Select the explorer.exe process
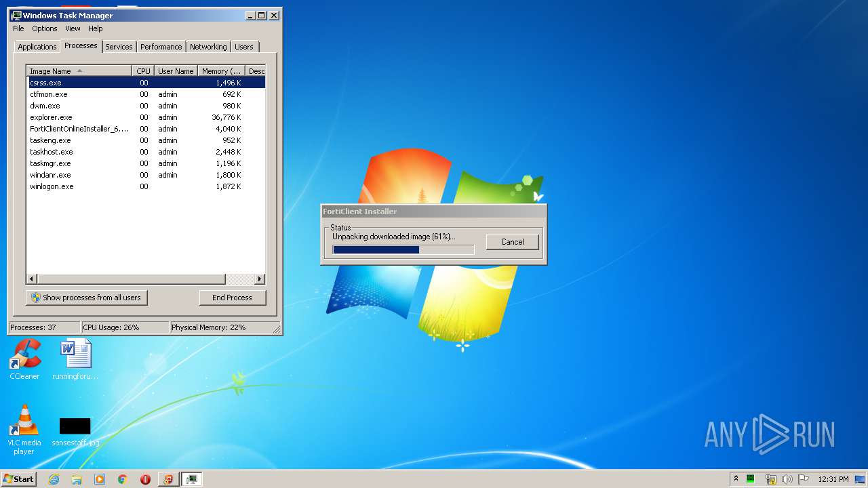868x488 pixels. coord(146,117)
